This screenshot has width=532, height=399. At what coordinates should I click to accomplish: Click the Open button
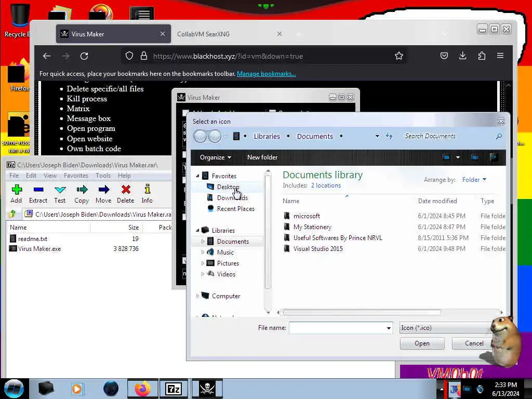coord(422,343)
